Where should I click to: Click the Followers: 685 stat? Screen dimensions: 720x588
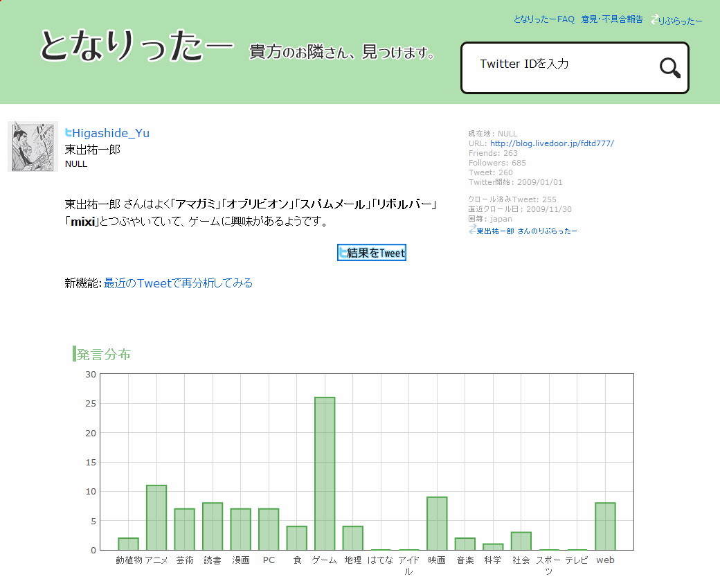[x=497, y=163]
